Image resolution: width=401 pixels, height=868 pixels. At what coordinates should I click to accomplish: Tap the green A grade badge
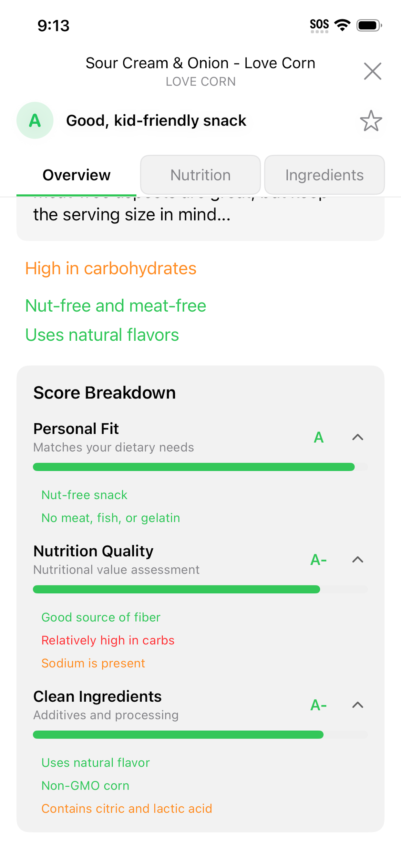[35, 120]
